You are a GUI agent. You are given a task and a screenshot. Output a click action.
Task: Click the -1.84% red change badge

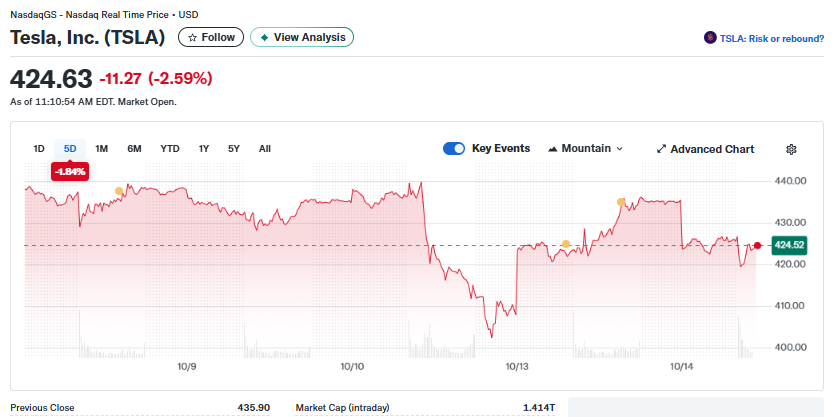coord(70,172)
